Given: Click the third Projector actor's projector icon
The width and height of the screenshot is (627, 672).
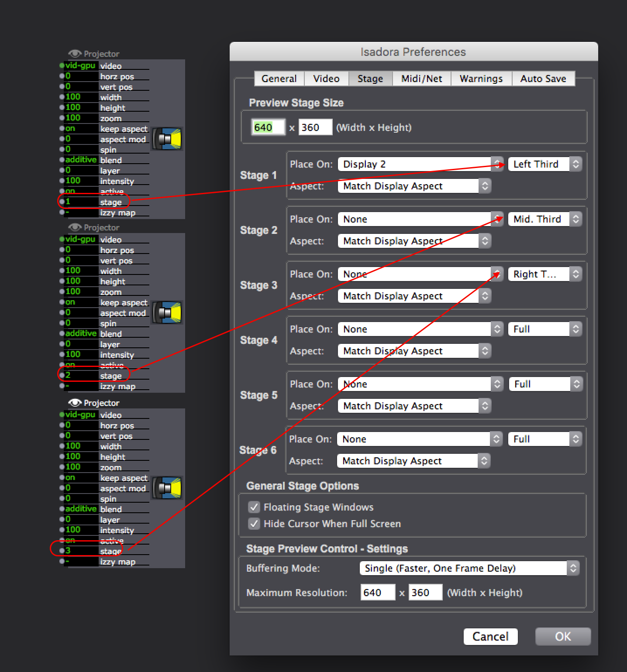Looking at the screenshot, I should [168, 488].
